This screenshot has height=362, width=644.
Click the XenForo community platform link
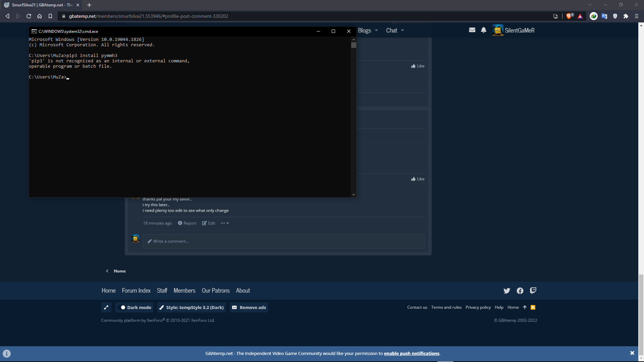[x=158, y=320]
